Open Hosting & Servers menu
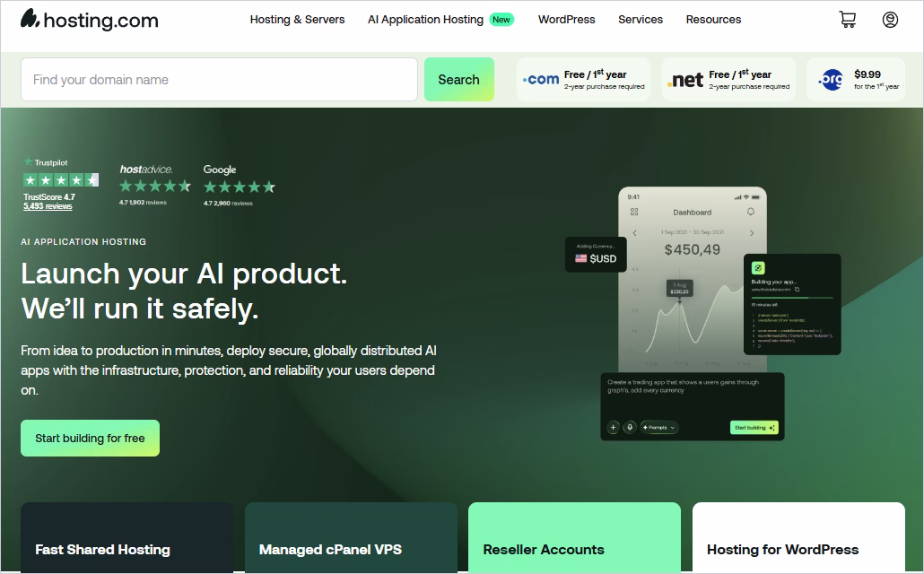This screenshot has width=924, height=574. tap(297, 20)
